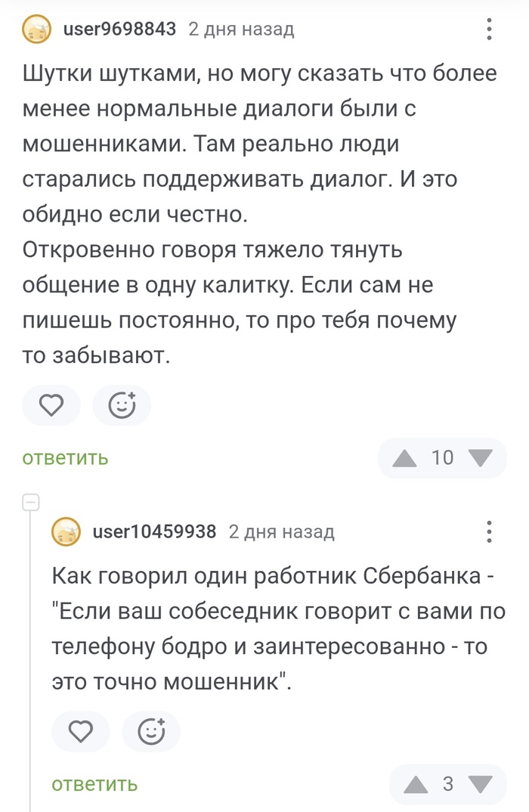Like the Сбербанк comment with the heart icon
529x812 pixels.
80,732
